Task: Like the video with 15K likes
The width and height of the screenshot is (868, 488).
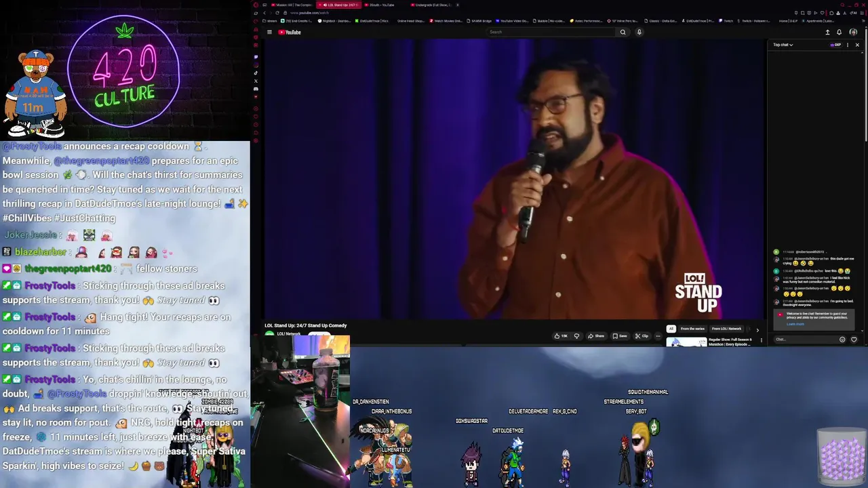Action: click(561, 336)
